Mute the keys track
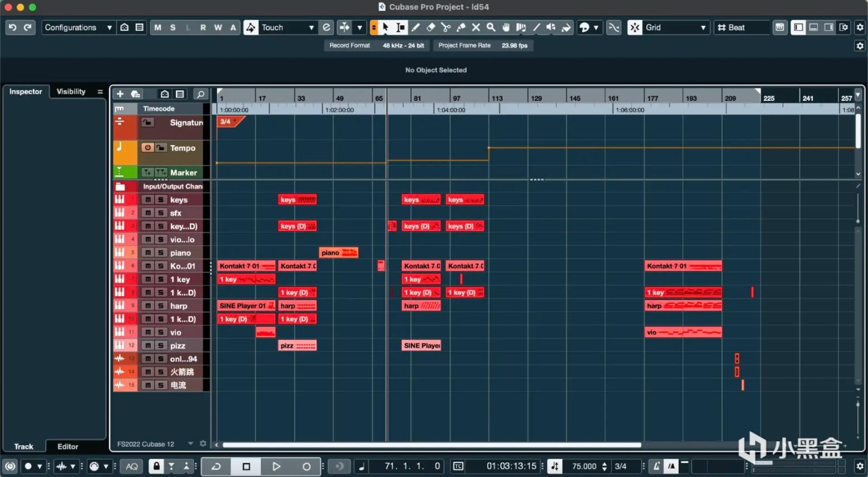868x477 pixels. [x=148, y=200]
